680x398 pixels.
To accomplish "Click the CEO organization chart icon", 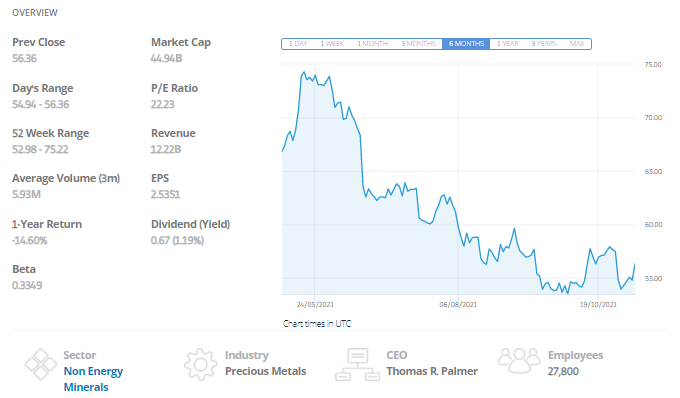I will 357,364.
